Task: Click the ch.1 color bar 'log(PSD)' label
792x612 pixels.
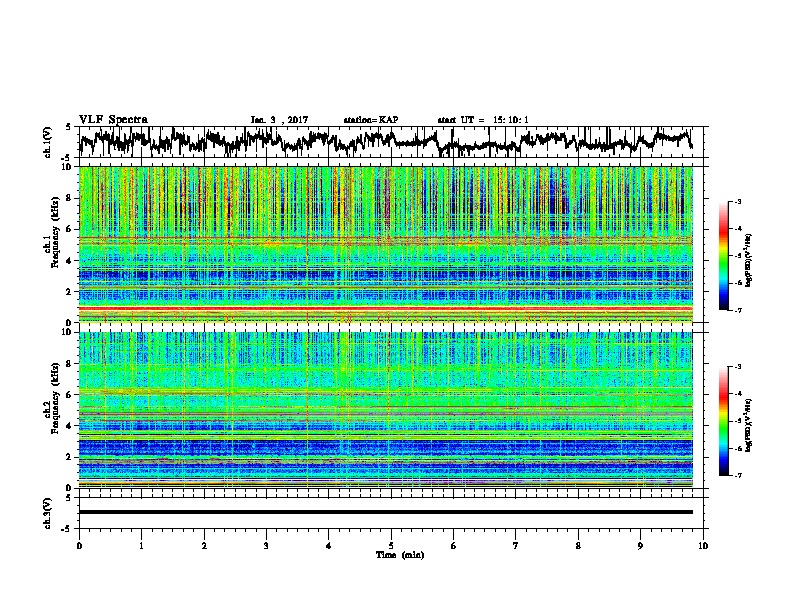Action: pos(749,260)
